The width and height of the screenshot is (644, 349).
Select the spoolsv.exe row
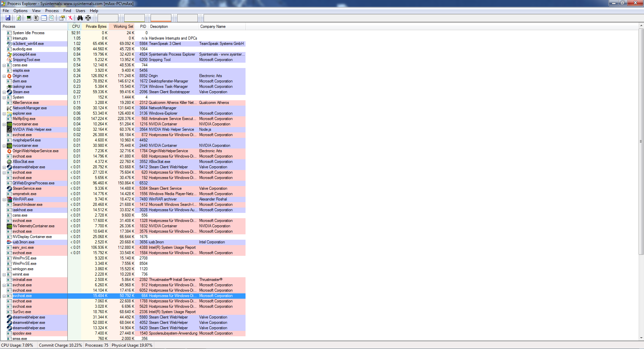coord(123,333)
